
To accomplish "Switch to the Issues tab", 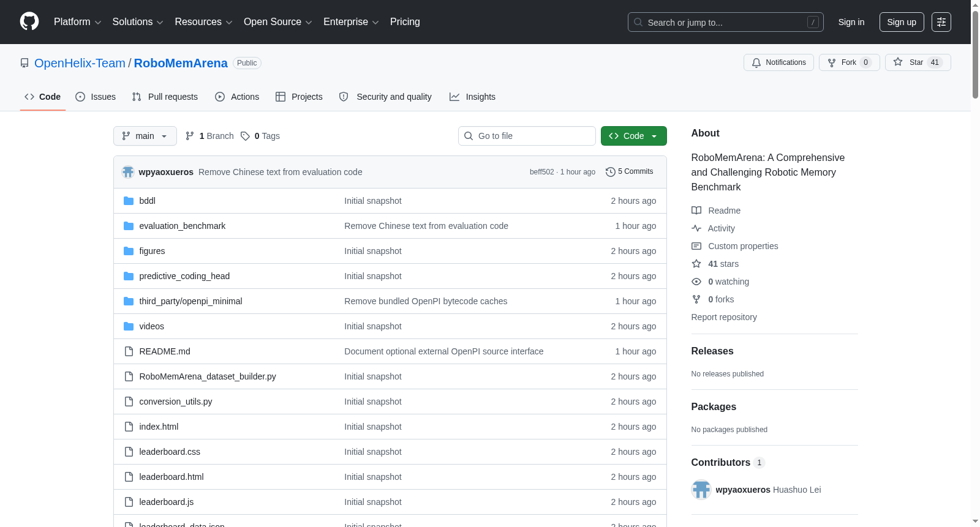I will [x=96, y=97].
